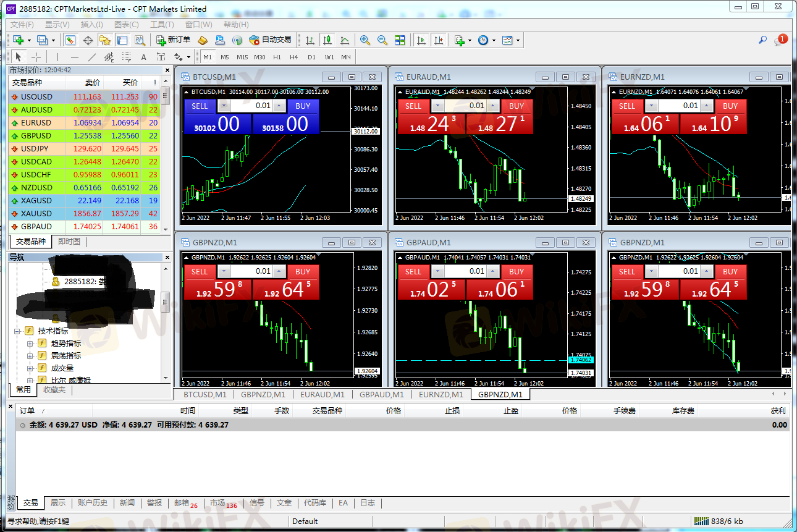Toggle the Terminal panel icon
The image size is (797, 532).
122,40
